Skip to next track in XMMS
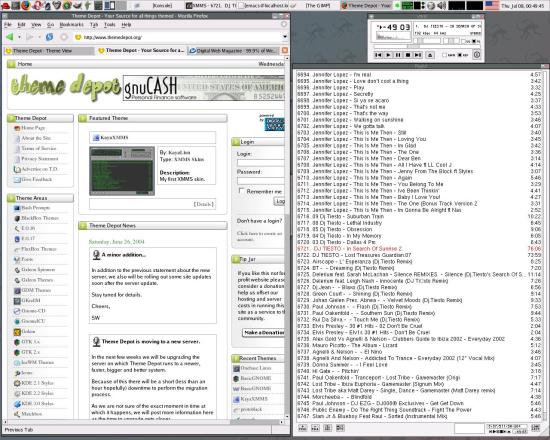 click(x=417, y=55)
